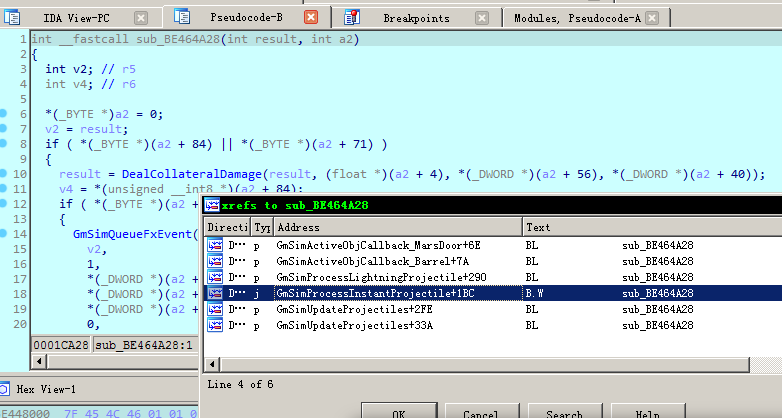This screenshot has width=782, height=418.
Task: Toggle breakpoint dot on line 6
Action: [x=3, y=113]
